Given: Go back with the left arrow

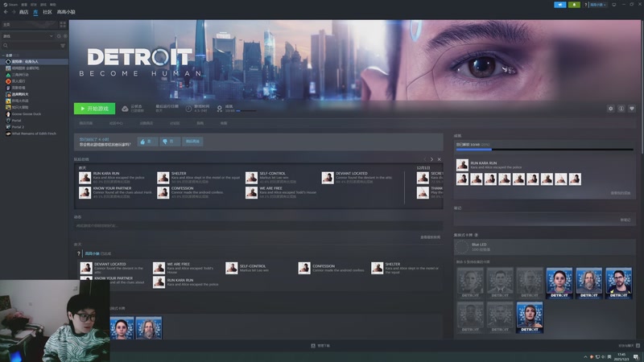Looking at the screenshot, I should tap(6, 12).
